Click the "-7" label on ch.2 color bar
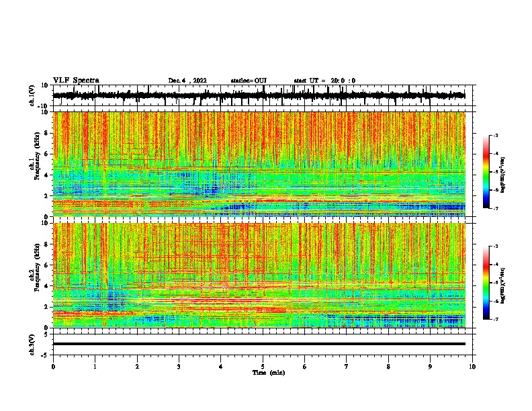This screenshot has height=411, width=532. point(495,319)
